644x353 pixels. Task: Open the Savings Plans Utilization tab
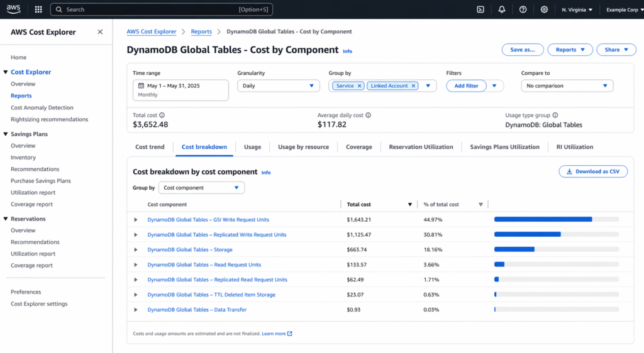point(505,147)
